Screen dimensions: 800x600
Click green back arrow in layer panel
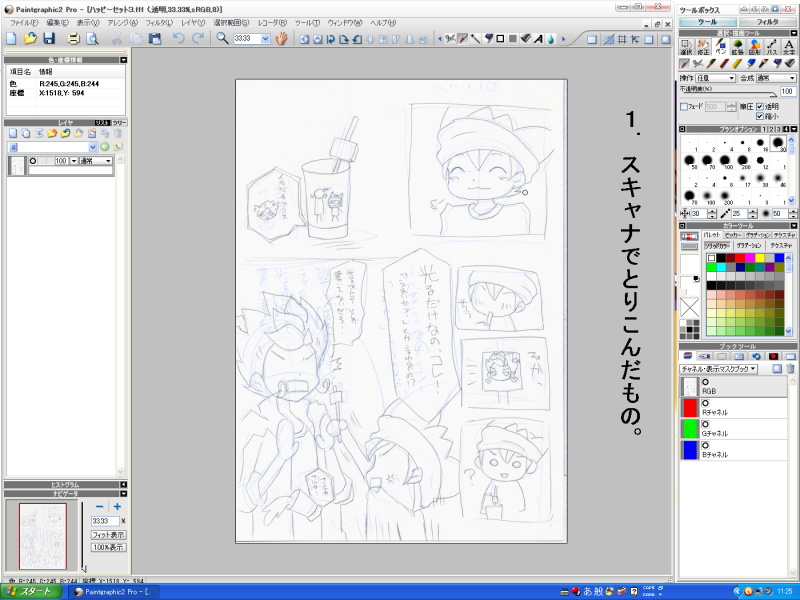pyautogui.click(x=105, y=147)
